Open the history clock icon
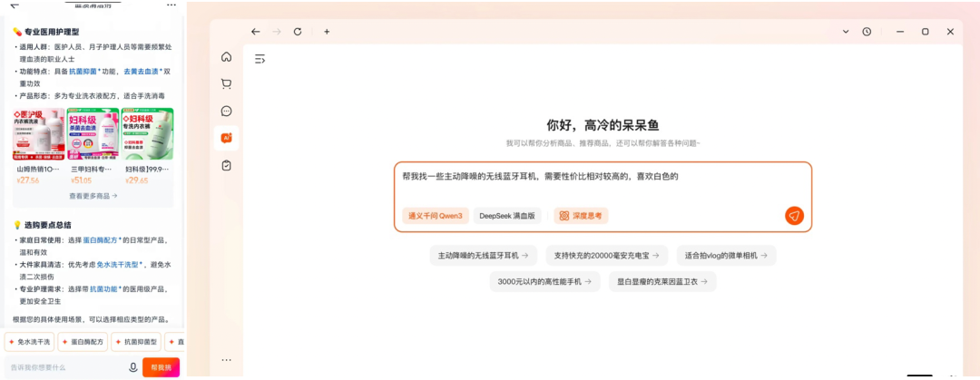The height and width of the screenshot is (380, 980). (867, 32)
